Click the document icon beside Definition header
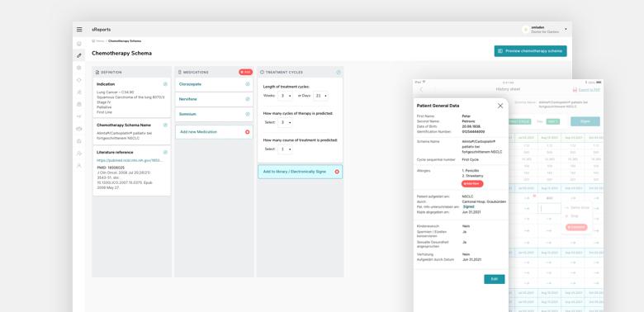Viewport: 644px width, 312px height. [x=97, y=73]
